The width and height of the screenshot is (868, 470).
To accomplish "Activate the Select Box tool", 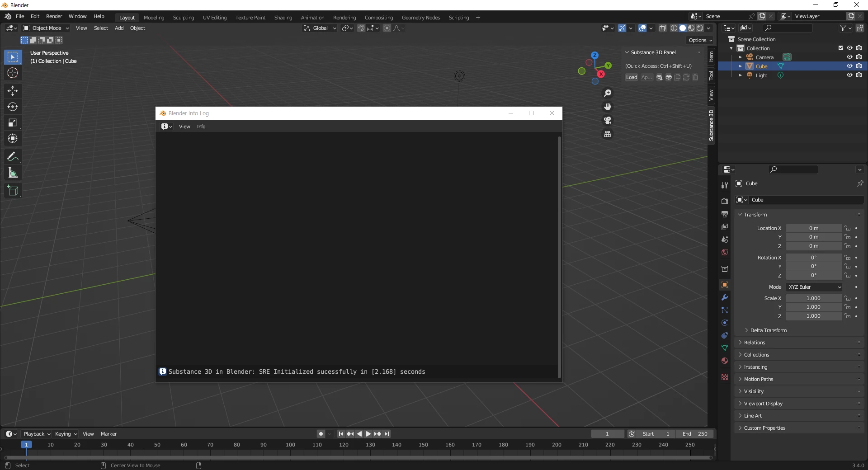I will 13,57.
